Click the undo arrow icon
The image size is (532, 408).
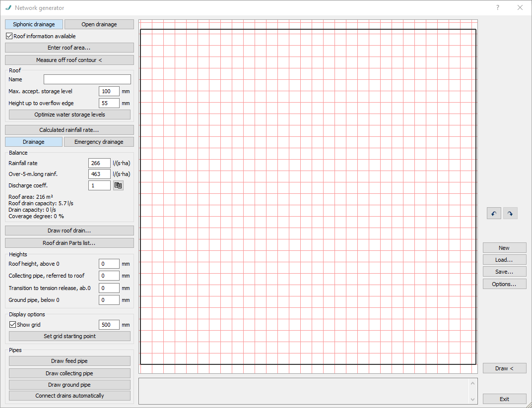click(x=494, y=214)
